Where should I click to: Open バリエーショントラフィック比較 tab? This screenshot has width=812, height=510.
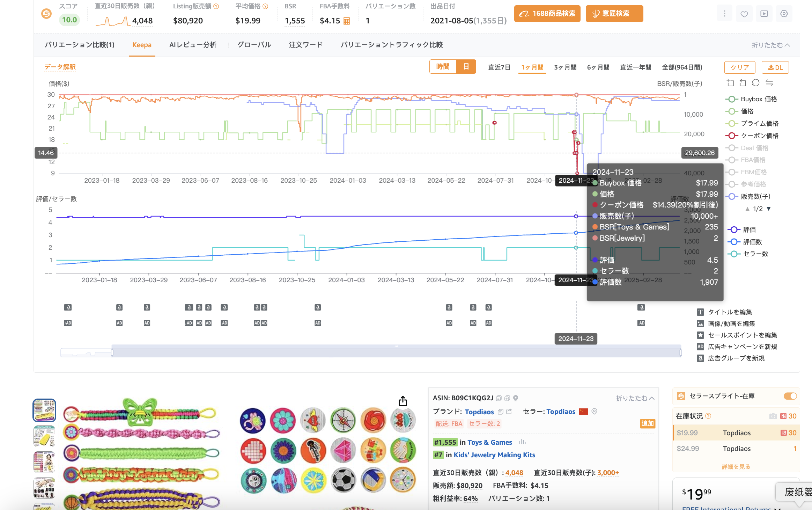tap(392, 45)
